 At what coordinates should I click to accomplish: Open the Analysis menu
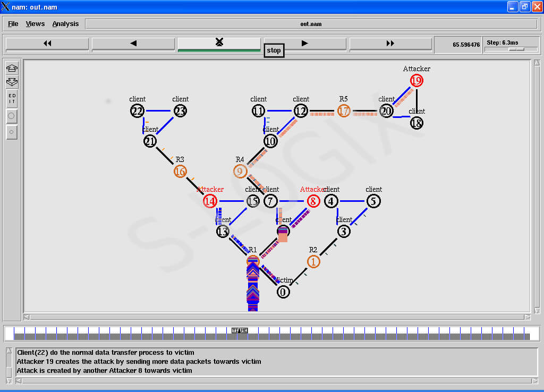[65, 24]
